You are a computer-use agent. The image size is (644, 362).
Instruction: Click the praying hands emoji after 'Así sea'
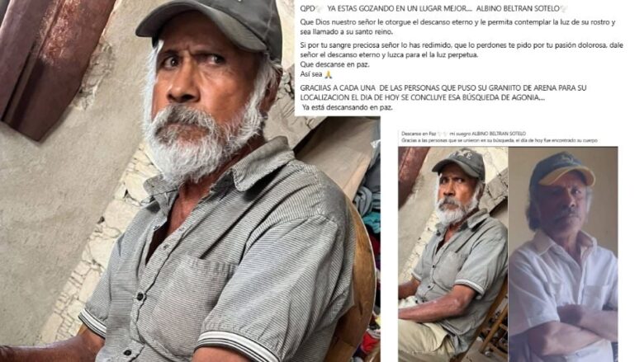(328, 74)
